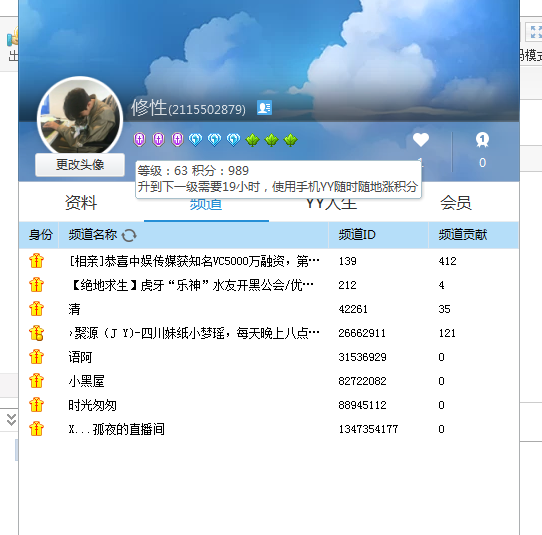Click the second purple level badge
542x535 pixels.
click(x=158, y=140)
